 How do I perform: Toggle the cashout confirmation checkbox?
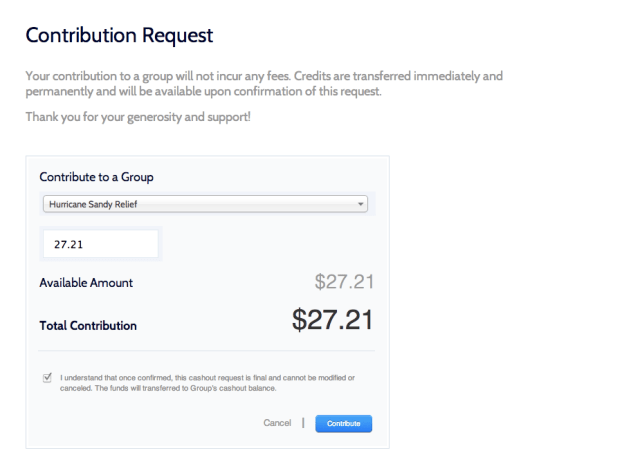pos(46,378)
